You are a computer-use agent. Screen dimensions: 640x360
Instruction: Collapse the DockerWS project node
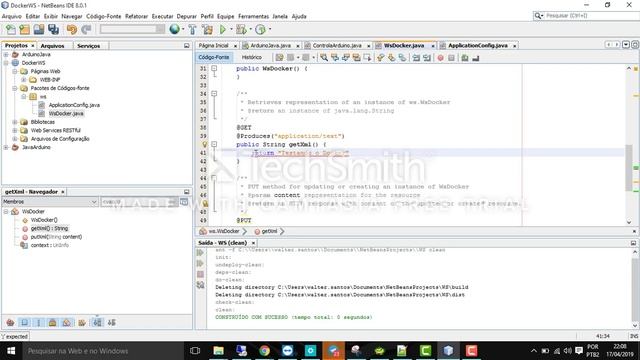(6, 63)
